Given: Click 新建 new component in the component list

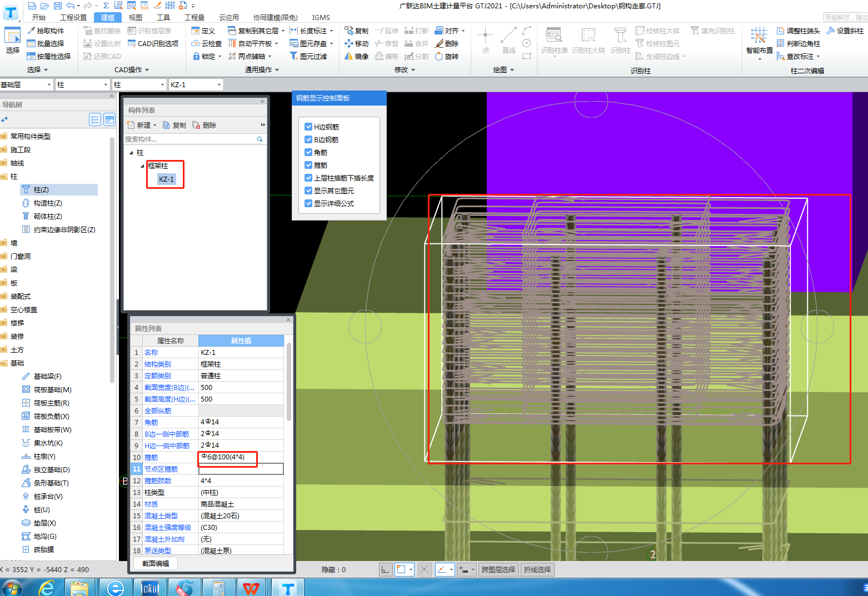Looking at the screenshot, I should pos(142,125).
